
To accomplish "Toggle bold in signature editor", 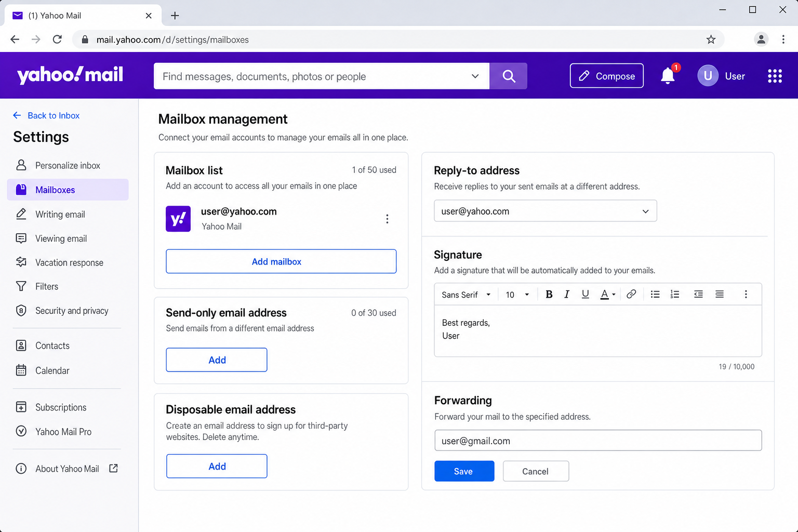I will pyautogui.click(x=549, y=295).
